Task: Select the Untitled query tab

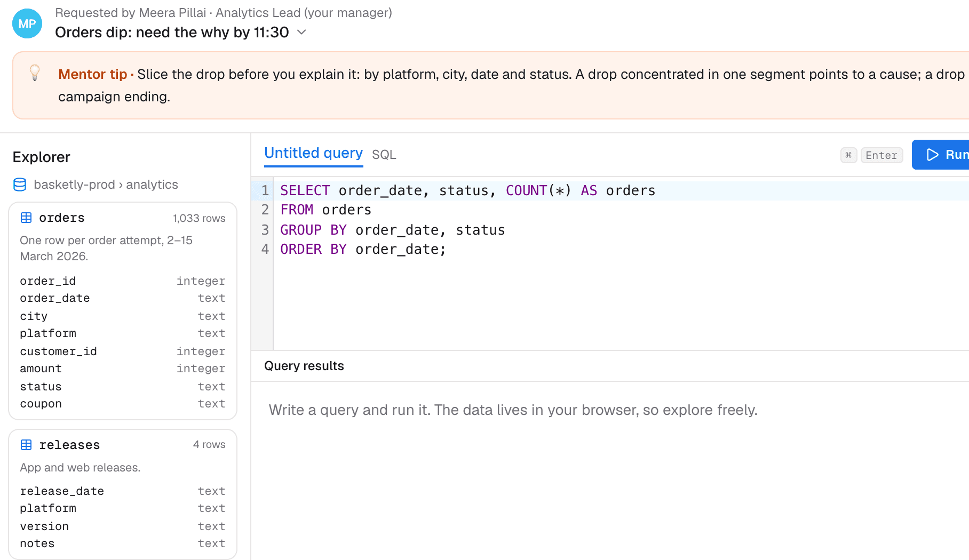Action: click(x=313, y=153)
